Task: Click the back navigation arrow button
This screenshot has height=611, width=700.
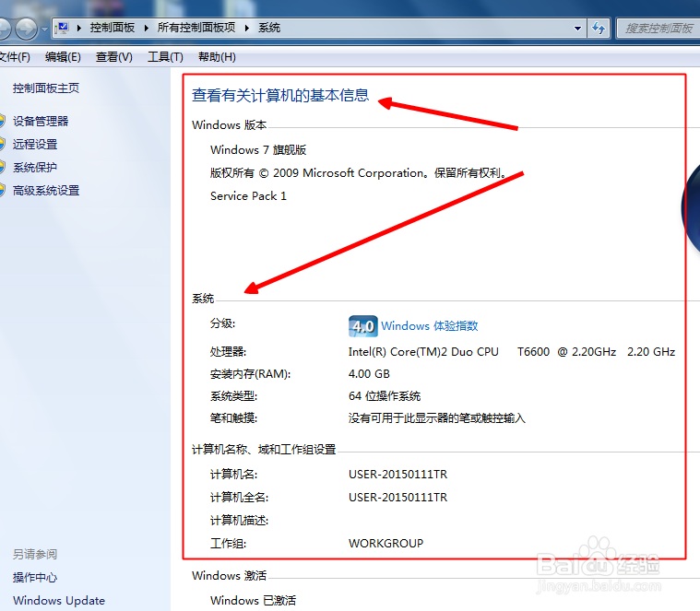Action: 4,29
